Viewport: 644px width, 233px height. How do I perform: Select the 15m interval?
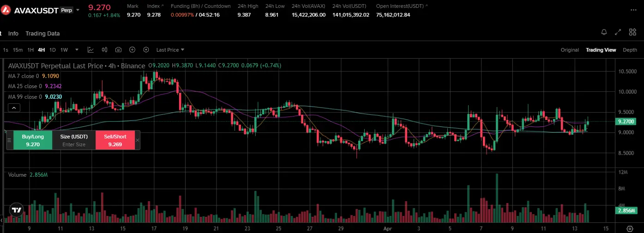coord(18,50)
